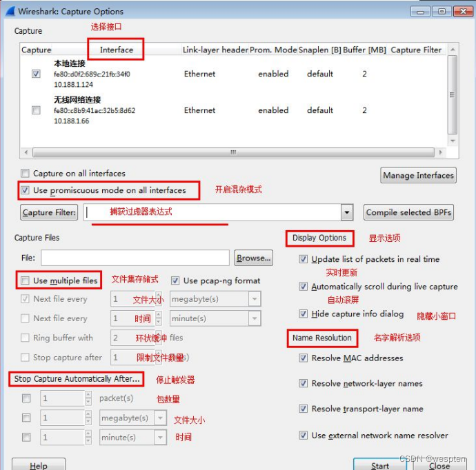Click the File path input field

point(135,258)
